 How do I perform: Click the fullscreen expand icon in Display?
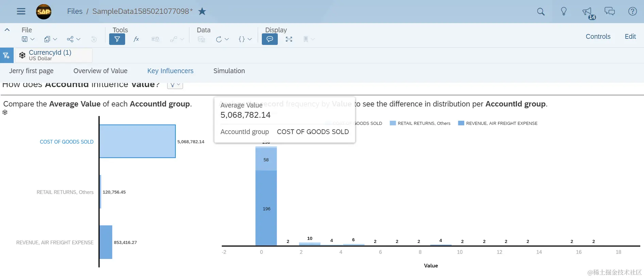[289, 39]
